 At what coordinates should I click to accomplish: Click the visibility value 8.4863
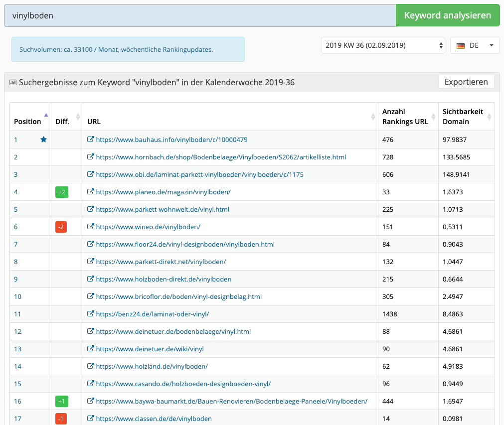(x=453, y=314)
